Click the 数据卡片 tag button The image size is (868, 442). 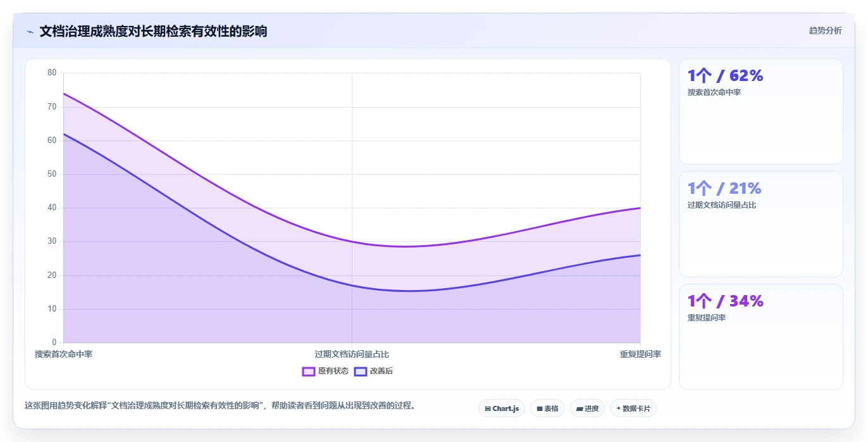coord(633,408)
